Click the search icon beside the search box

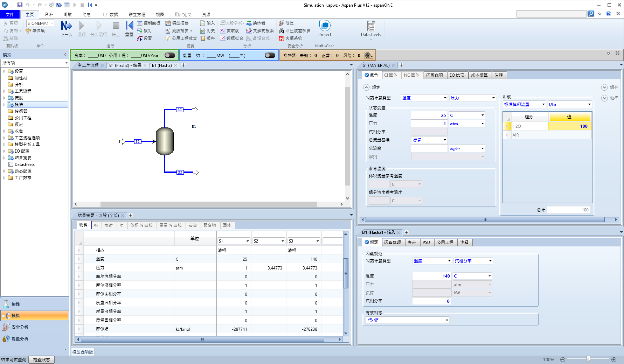[591, 14]
